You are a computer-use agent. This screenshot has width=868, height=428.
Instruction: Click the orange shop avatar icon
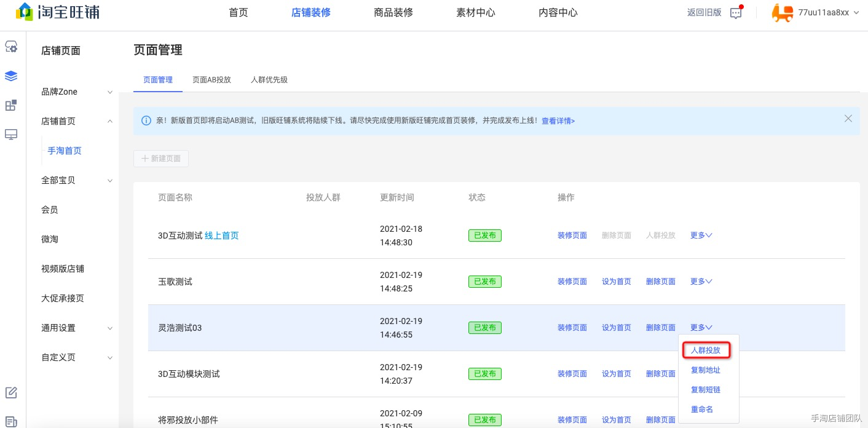coord(782,13)
